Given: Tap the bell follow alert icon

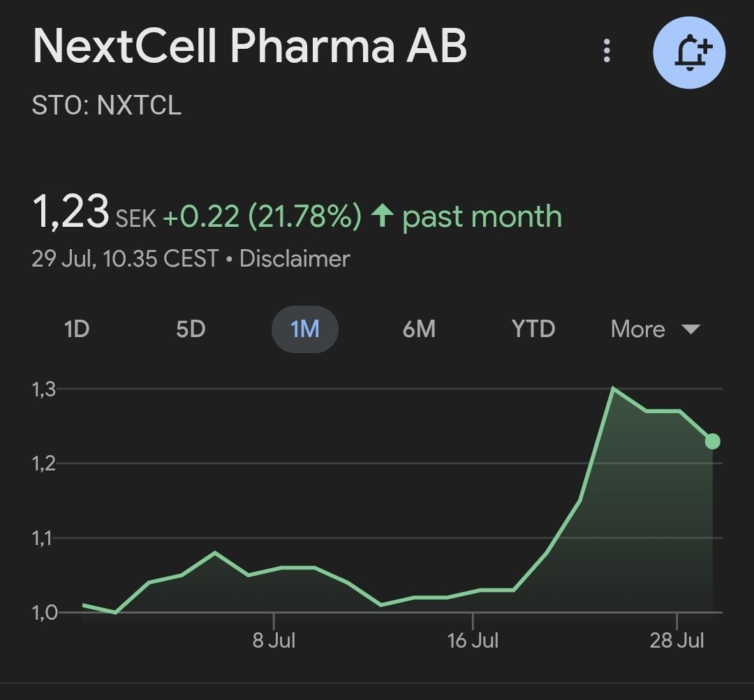Looking at the screenshot, I should [689, 52].
